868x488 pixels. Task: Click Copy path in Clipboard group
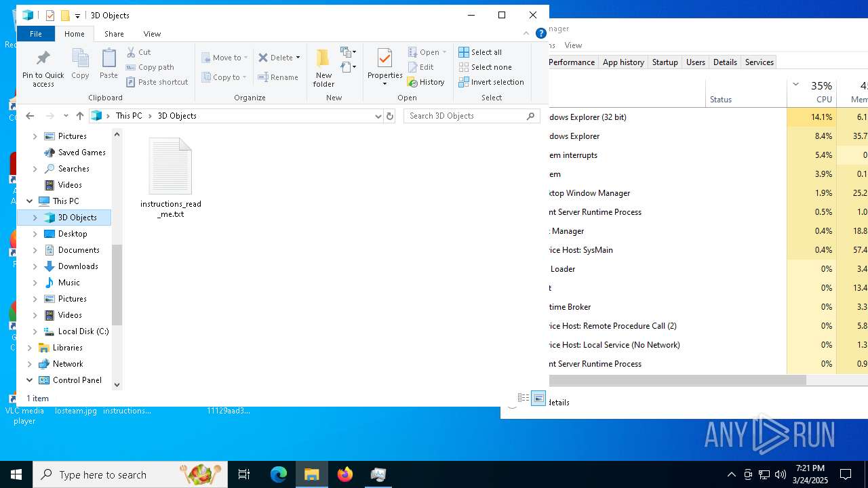[151, 67]
